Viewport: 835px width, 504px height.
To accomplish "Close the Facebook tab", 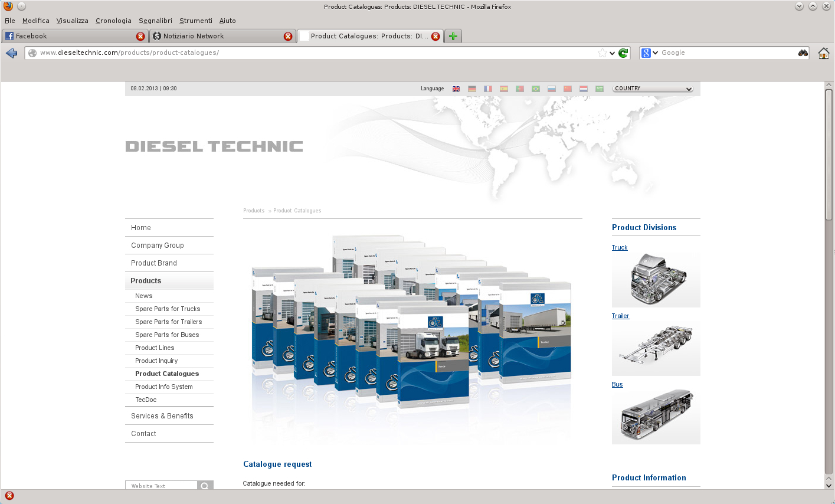I will 140,36.
